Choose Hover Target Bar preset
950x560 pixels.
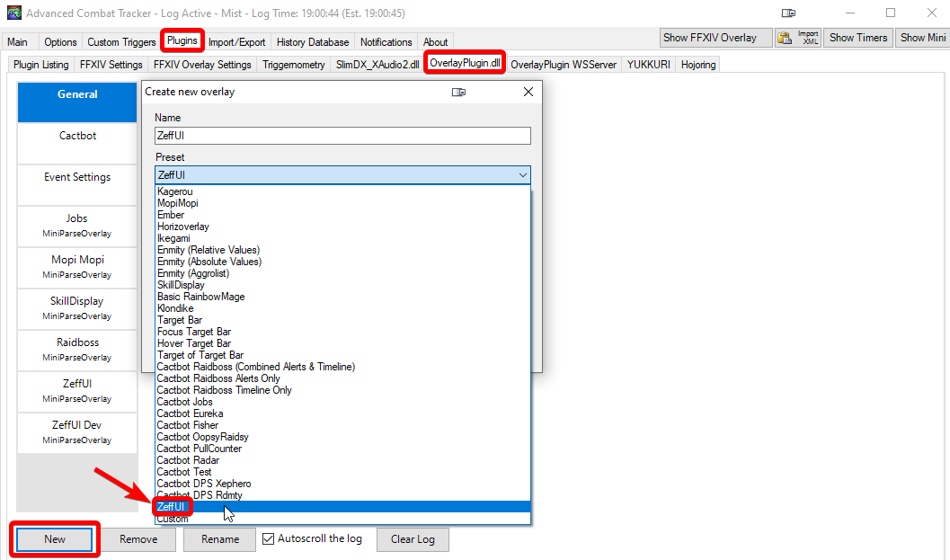point(343,343)
